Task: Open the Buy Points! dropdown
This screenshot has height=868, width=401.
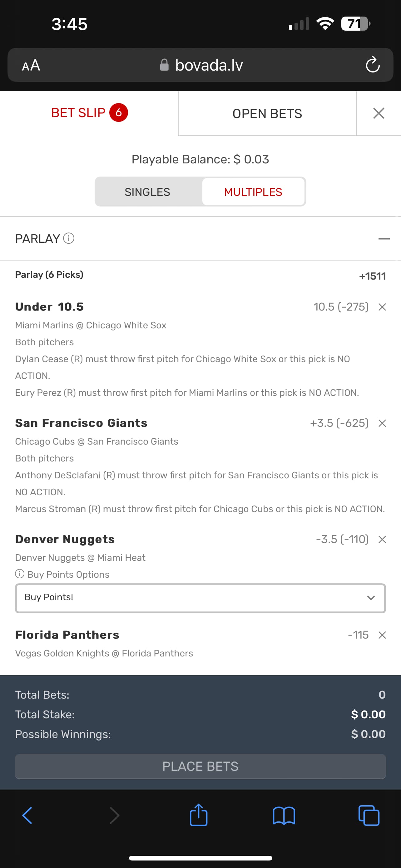Action: pyautogui.click(x=200, y=598)
